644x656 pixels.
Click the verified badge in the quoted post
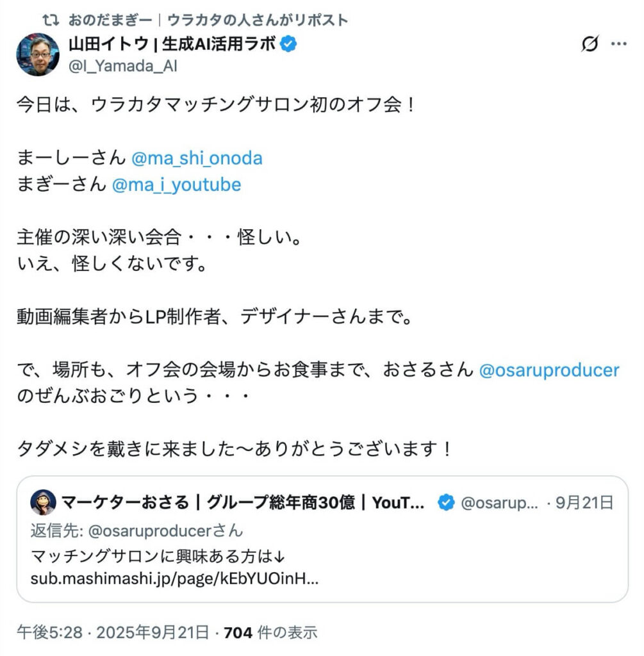446,503
